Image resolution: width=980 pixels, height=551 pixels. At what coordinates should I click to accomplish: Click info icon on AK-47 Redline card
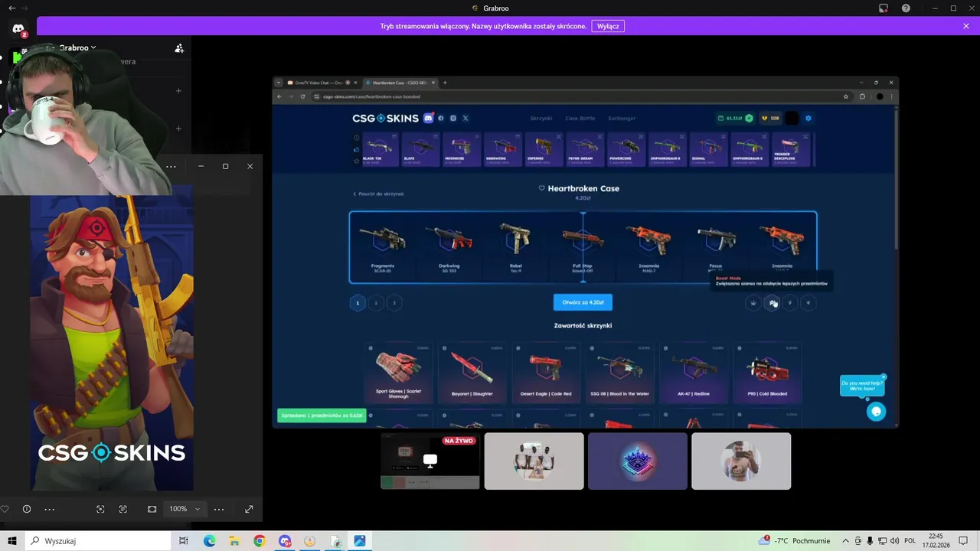[x=665, y=348]
